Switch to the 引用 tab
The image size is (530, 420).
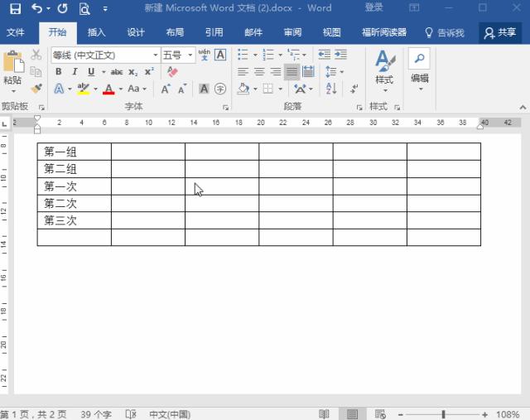[214, 32]
